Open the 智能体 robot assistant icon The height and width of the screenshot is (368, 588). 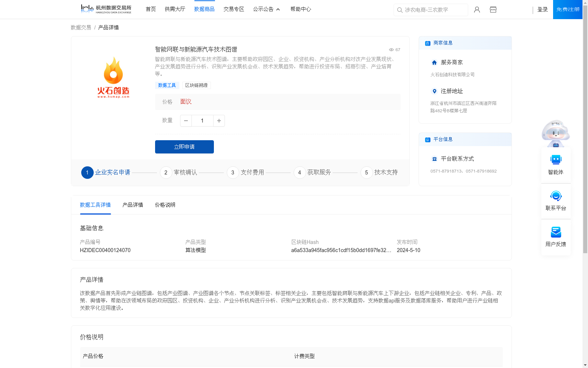pyautogui.click(x=556, y=160)
